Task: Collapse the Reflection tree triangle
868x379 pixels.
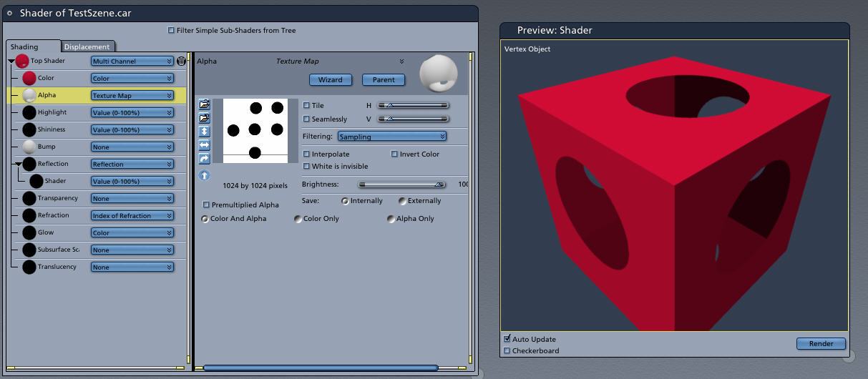Action: (18, 164)
